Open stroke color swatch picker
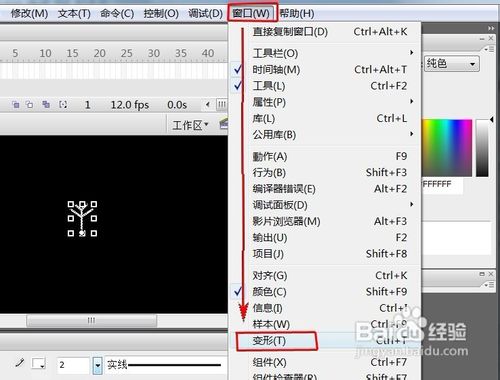500x380 pixels. 38,363
